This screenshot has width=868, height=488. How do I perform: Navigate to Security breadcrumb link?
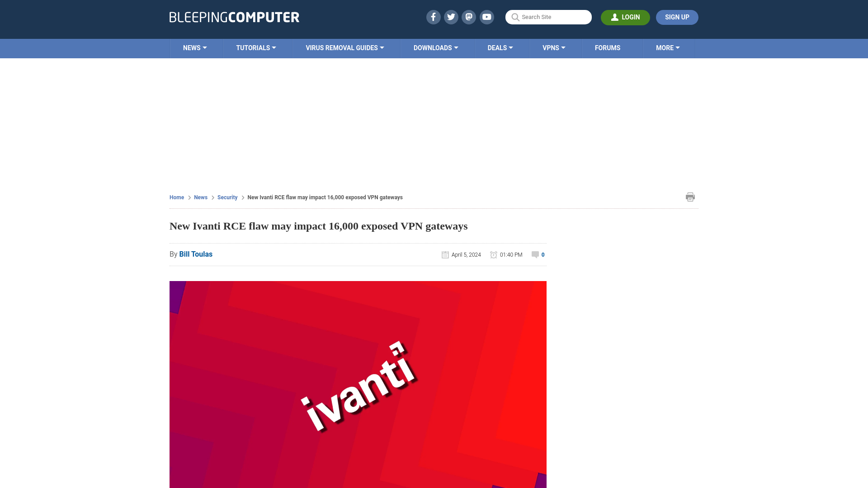click(227, 197)
